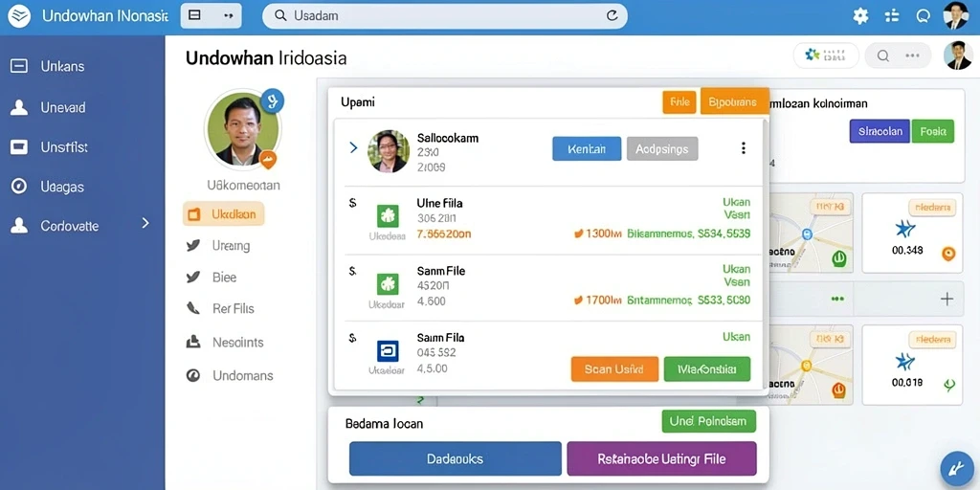The height and width of the screenshot is (490, 980).
Task: Click the clock icon beside Undomans
Action: (x=193, y=375)
